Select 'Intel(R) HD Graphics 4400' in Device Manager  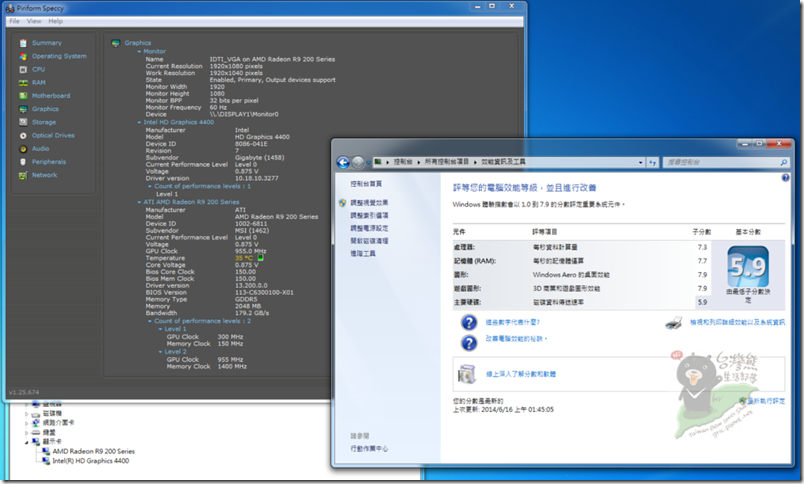91,461
